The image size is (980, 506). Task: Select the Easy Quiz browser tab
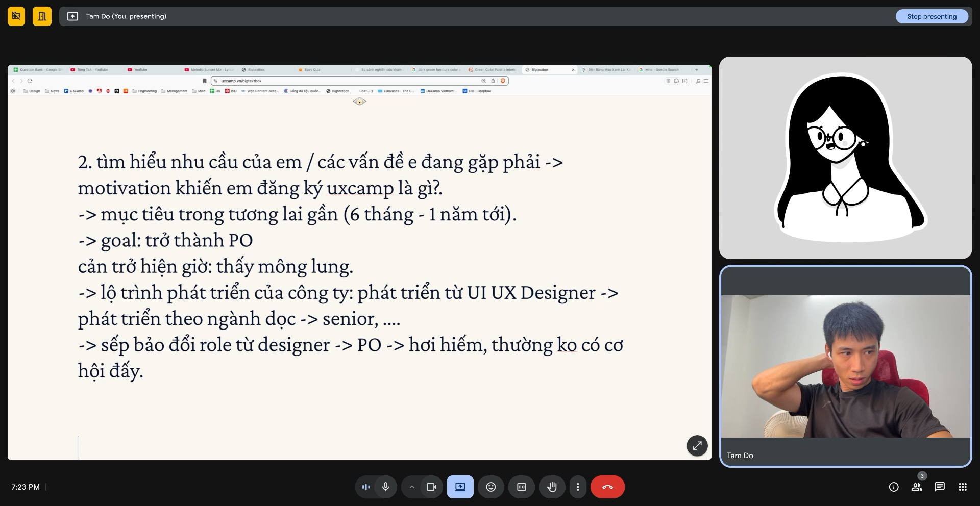pyautogui.click(x=312, y=70)
